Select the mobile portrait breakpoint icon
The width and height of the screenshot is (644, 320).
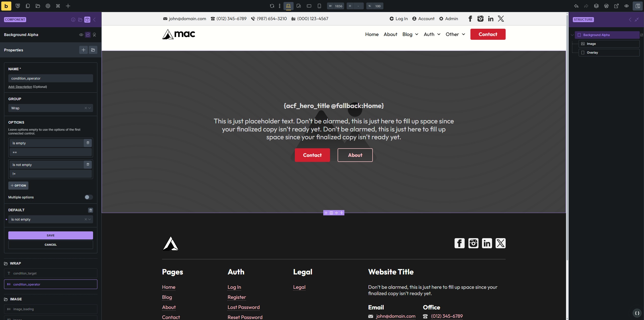click(x=319, y=6)
